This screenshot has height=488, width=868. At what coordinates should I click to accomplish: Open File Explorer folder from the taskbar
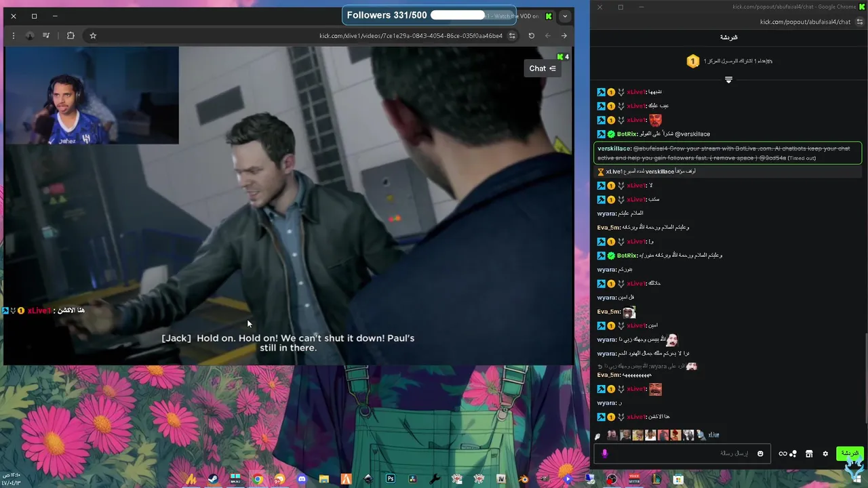pos(324,479)
